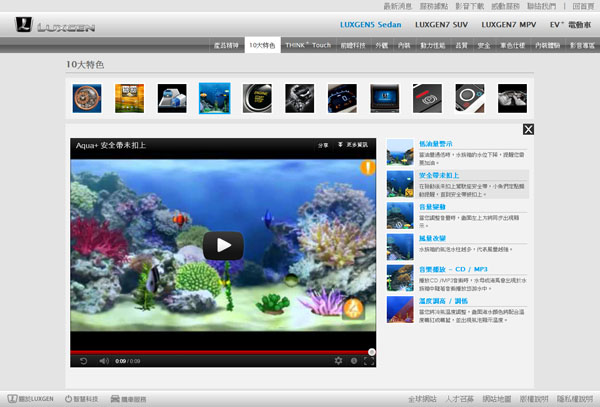Screen dimensions: 600x407
Task: Mute the video volume speaker icon
Action: [102, 360]
